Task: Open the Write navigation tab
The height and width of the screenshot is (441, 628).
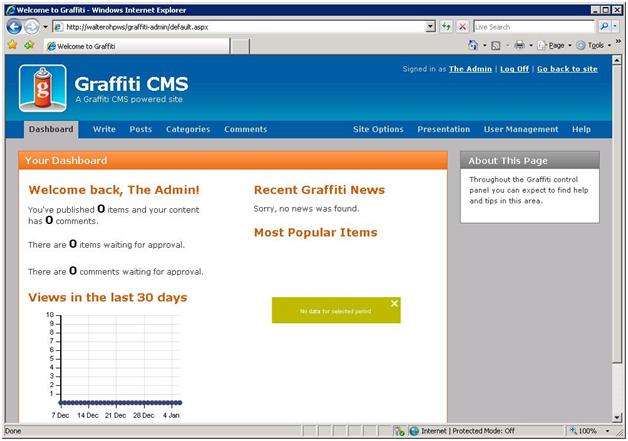Action: click(x=104, y=129)
